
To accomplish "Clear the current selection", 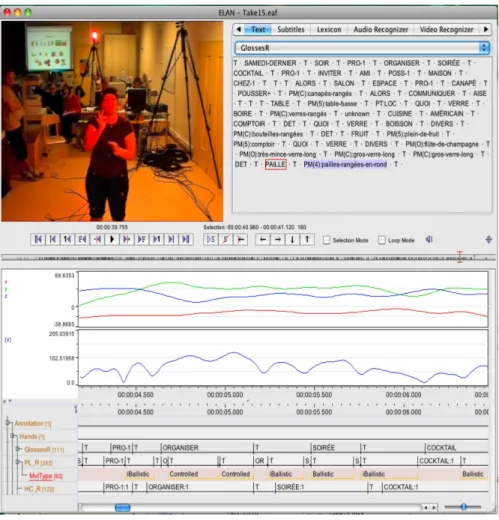I will [x=226, y=239].
